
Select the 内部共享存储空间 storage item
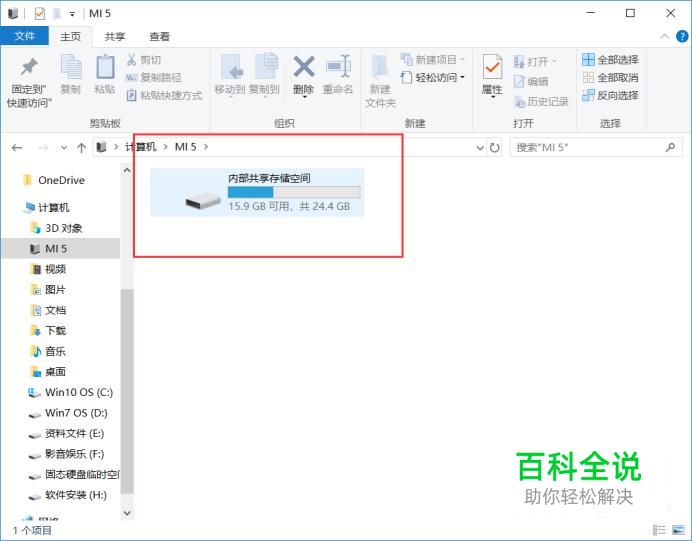(257, 192)
